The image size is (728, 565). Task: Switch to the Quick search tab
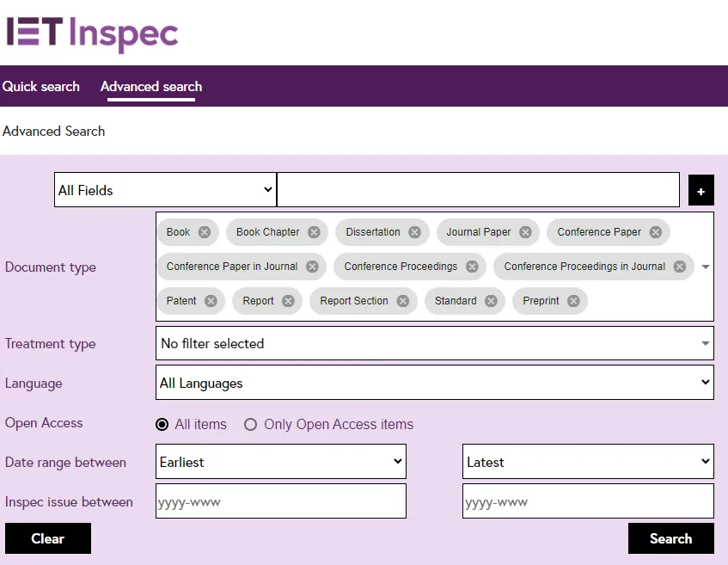(x=40, y=86)
